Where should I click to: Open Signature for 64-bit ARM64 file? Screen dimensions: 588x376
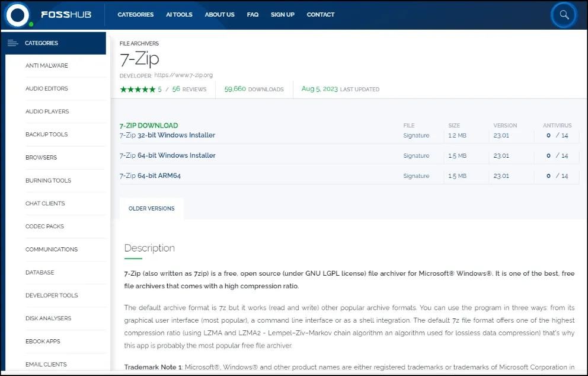click(x=416, y=176)
